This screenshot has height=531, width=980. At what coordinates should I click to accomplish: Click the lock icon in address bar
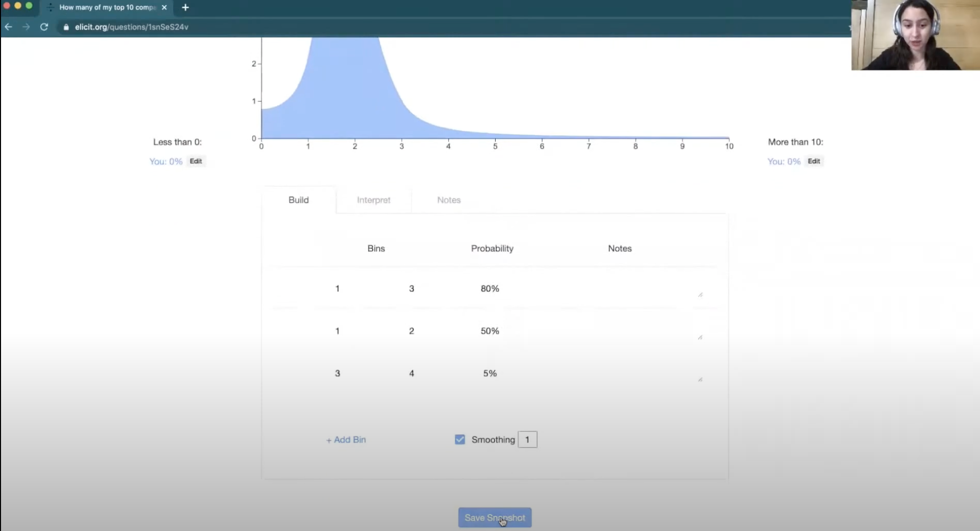[x=66, y=27]
